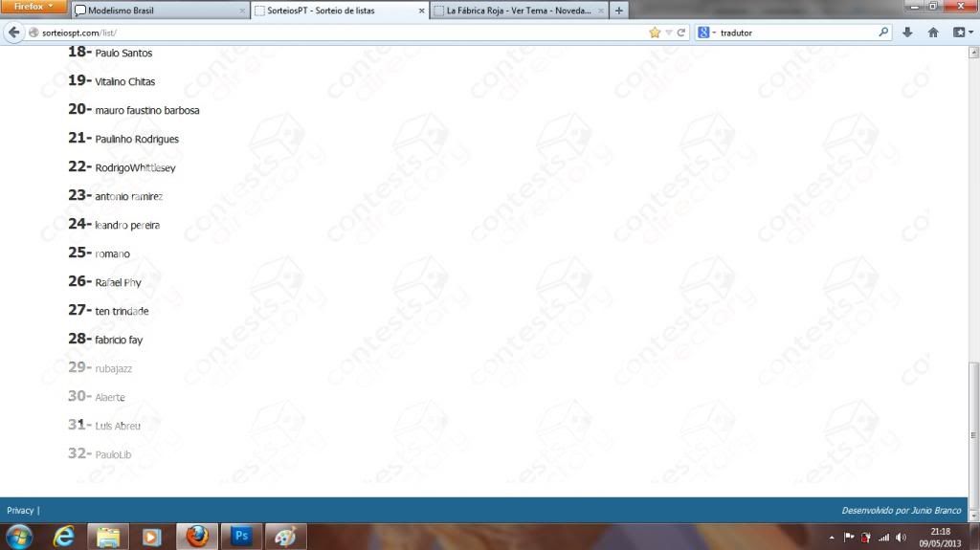The width and height of the screenshot is (980, 550).
Task: Open the Privacy link in footer
Action: [x=20, y=511]
